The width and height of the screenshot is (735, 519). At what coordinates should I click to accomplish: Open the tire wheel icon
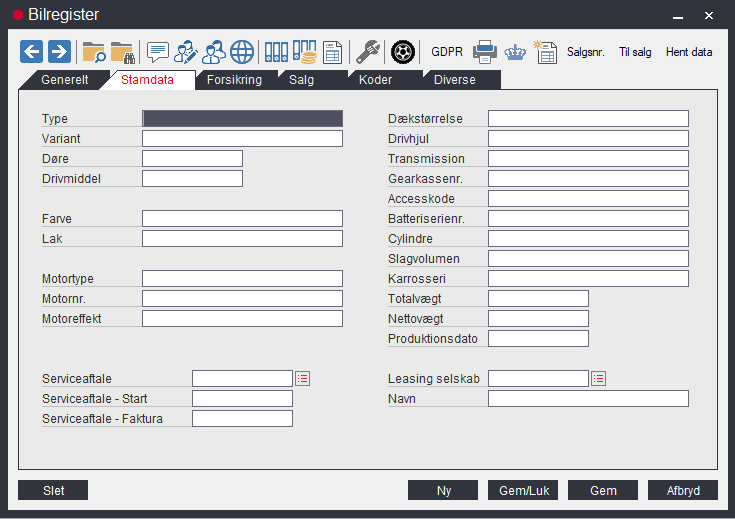pyautogui.click(x=402, y=51)
